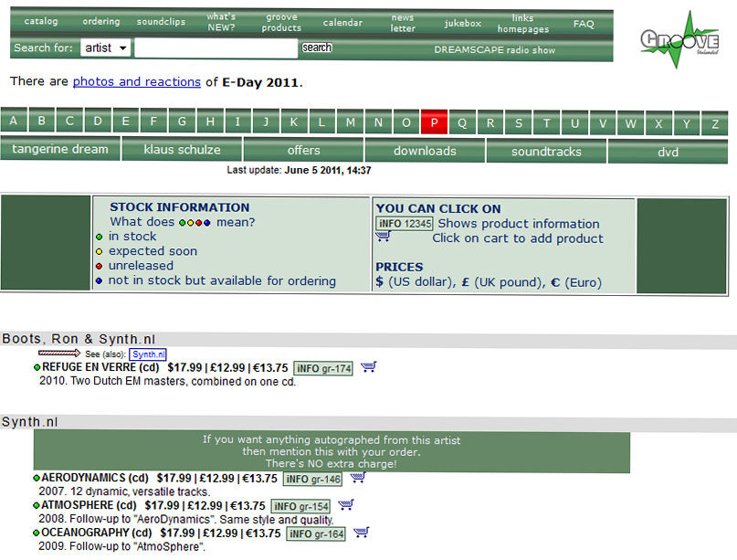Select letter R in the alphabet bar
The height and width of the screenshot is (560, 737).
tap(490, 123)
